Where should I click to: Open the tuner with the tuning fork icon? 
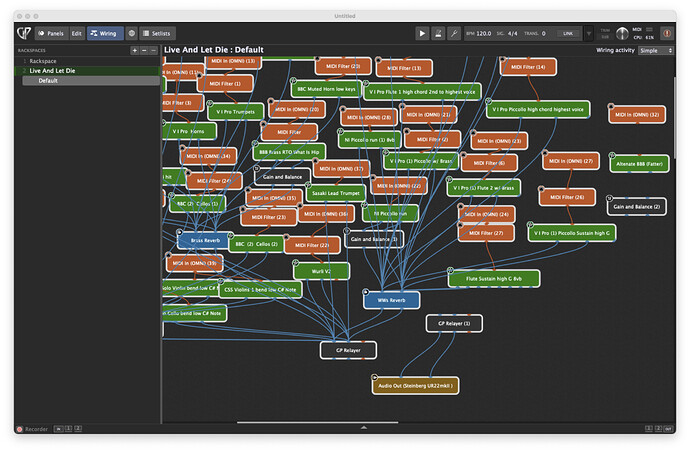[454, 33]
